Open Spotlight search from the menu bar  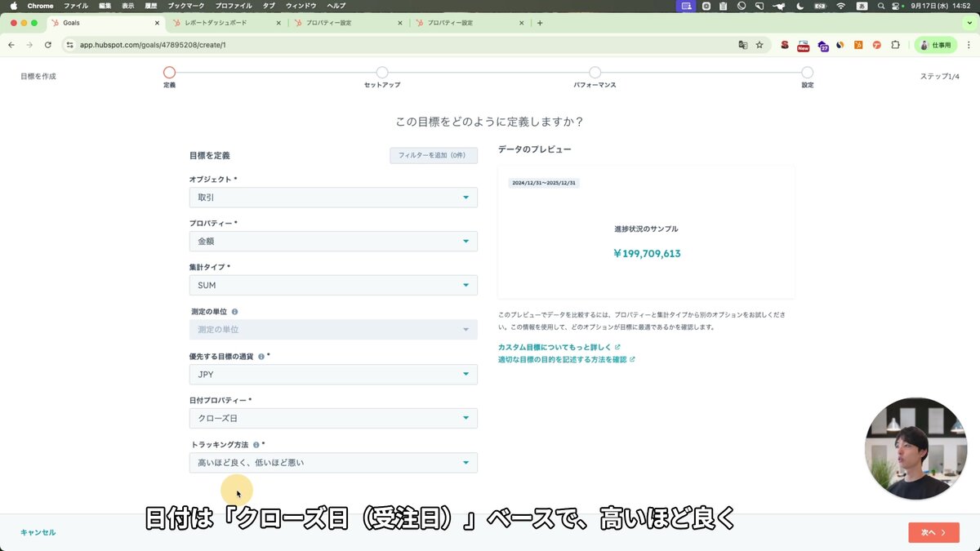coord(880,6)
